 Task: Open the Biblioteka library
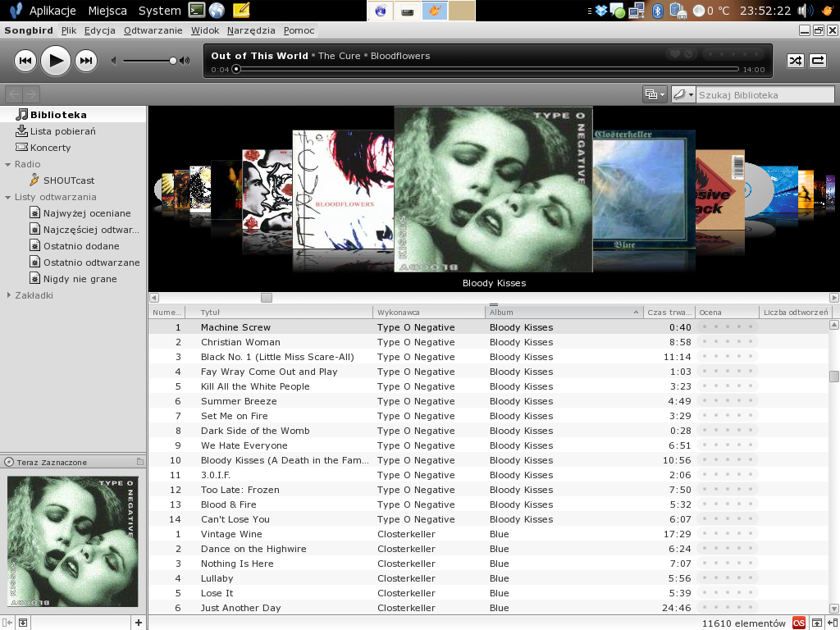[x=73, y=115]
